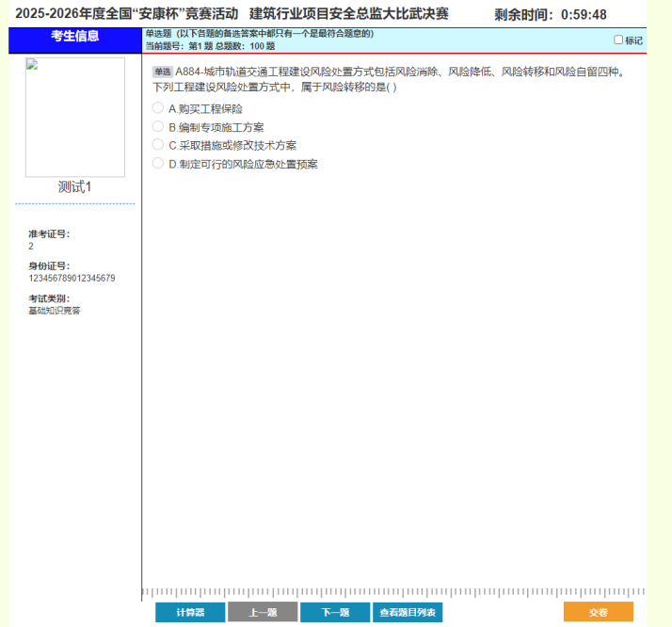This screenshot has width=672, height=627.
Task: Click the candidate name 测试1
Action: [74, 186]
